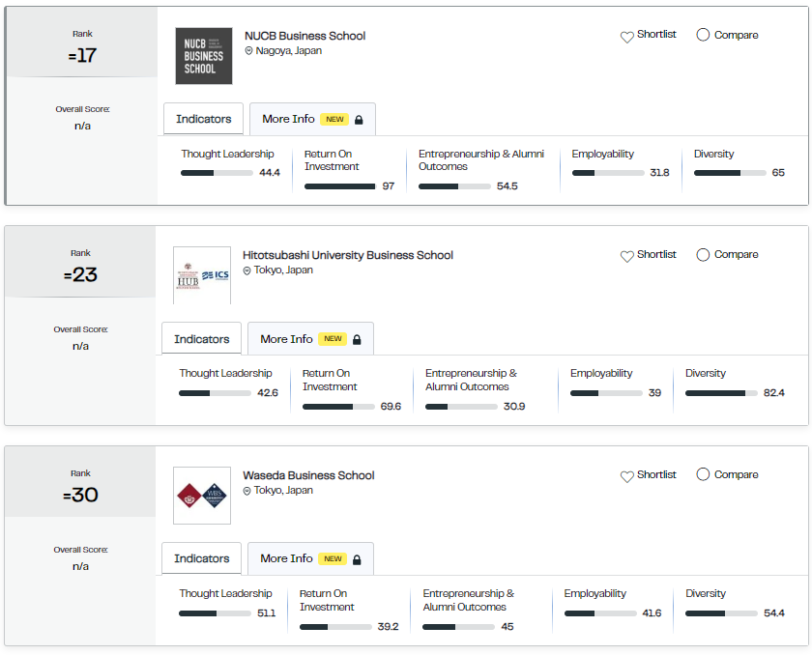The height and width of the screenshot is (655, 812).
Task: Open the Indicators tab for Waseda Business School
Action: pos(201,558)
